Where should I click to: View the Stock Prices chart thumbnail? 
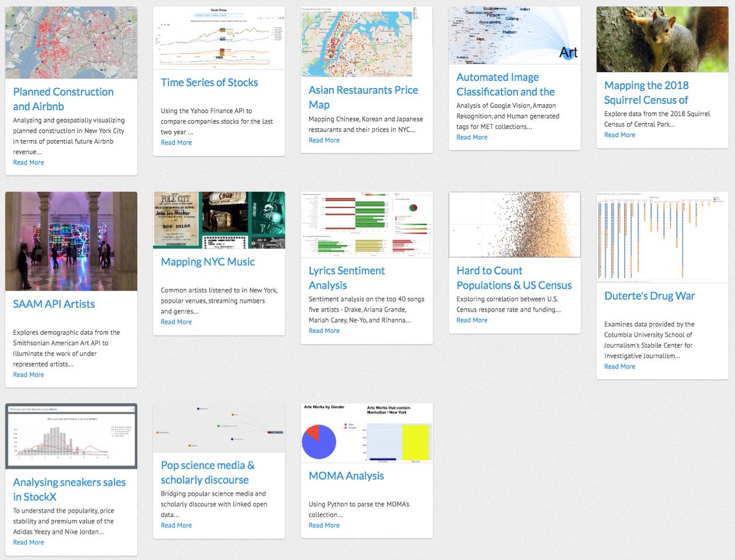(x=219, y=38)
